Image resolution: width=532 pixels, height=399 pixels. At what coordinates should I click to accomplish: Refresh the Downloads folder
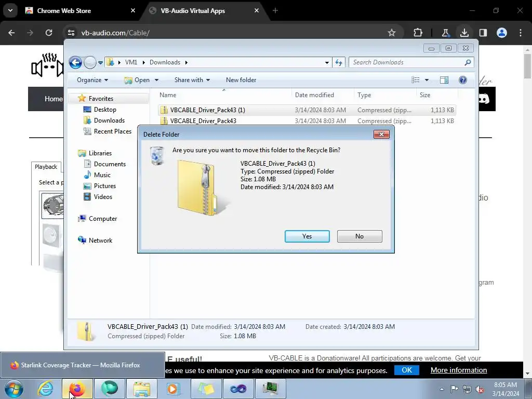[339, 62]
